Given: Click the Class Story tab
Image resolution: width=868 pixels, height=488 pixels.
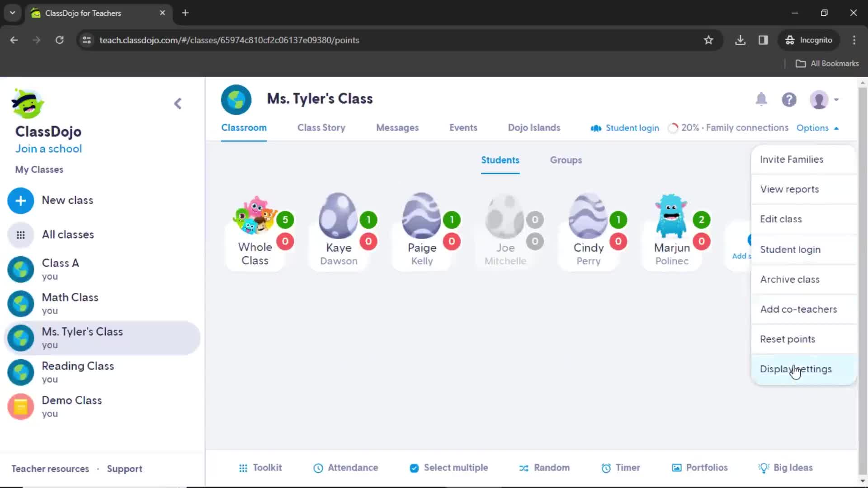Looking at the screenshot, I should pos(321,127).
